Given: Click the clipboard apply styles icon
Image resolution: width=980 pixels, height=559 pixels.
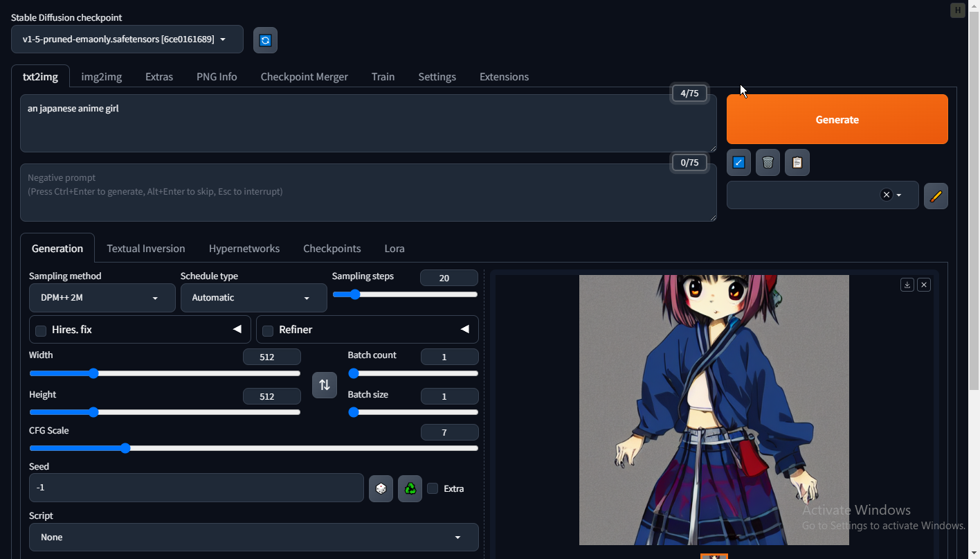Looking at the screenshot, I should [x=797, y=163].
